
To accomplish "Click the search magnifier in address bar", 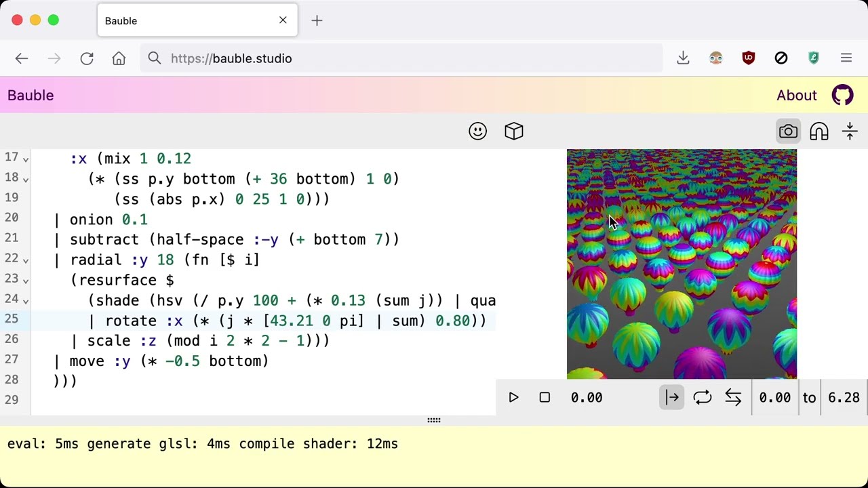I will (155, 59).
